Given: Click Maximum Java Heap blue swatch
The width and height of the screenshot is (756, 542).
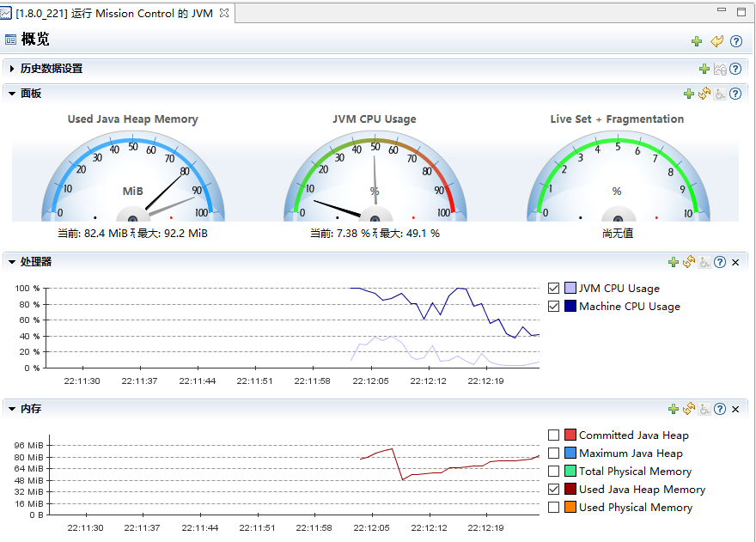Looking at the screenshot, I should point(570,454).
